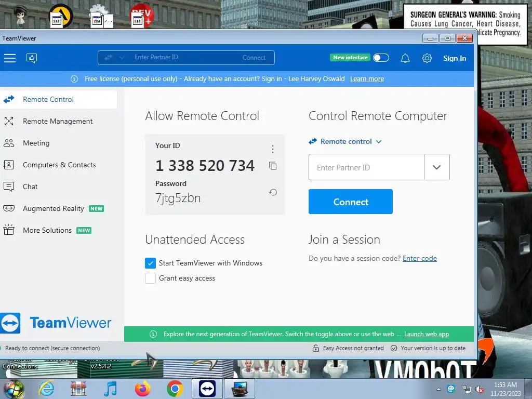Open Firefox from the taskbar

[x=142, y=389]
